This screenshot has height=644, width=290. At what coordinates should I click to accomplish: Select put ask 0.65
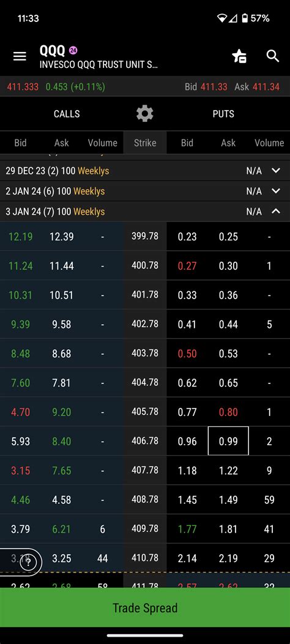tap(228, 383)
